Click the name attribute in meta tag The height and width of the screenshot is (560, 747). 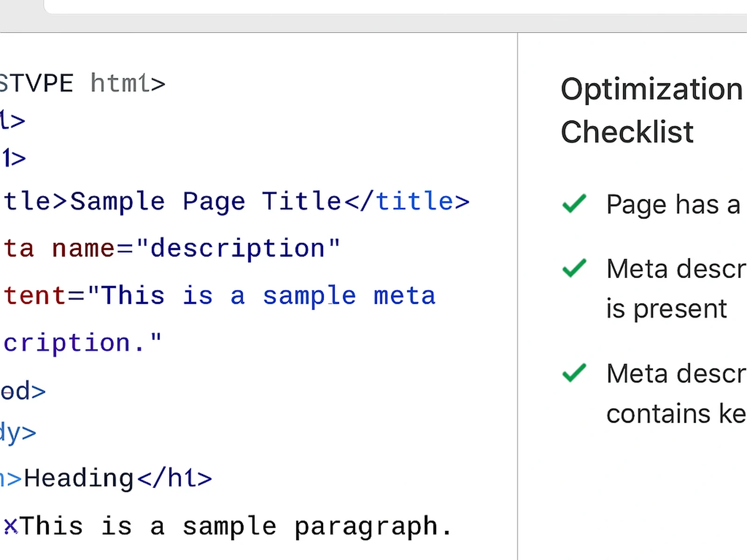(x=83, y=248)
